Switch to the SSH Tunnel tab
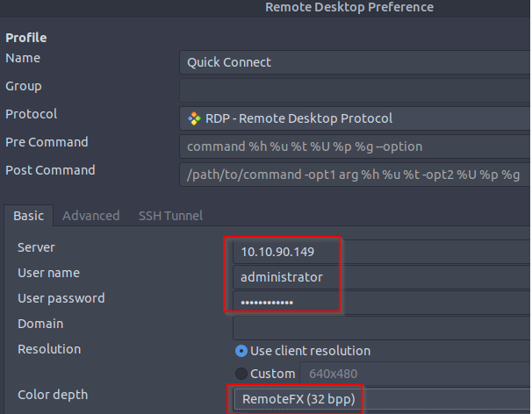Screen dimensions: 532x414 point(170,216)
